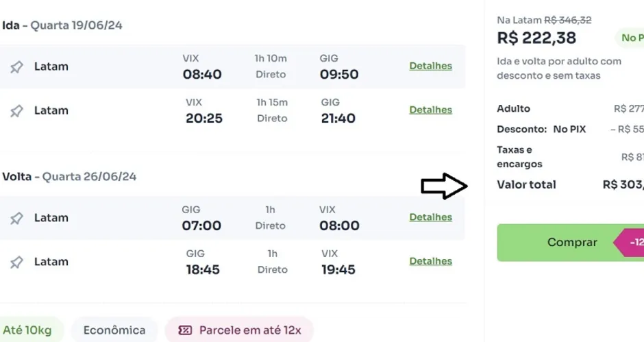This screenshot has width=644, height=342.
Task: Open Detalhes for the 07:00 GIG flight
Action: tap(430, 217)
